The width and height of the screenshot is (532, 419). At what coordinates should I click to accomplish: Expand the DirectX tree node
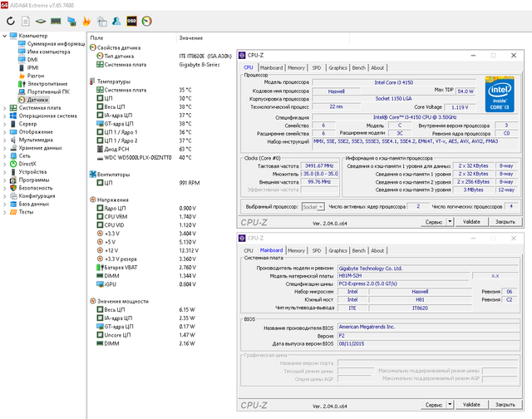click(x=4, y=164)
